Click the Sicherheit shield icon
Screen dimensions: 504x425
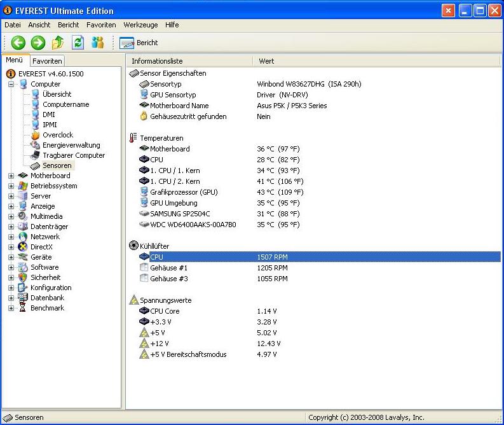tap(23, 277)
